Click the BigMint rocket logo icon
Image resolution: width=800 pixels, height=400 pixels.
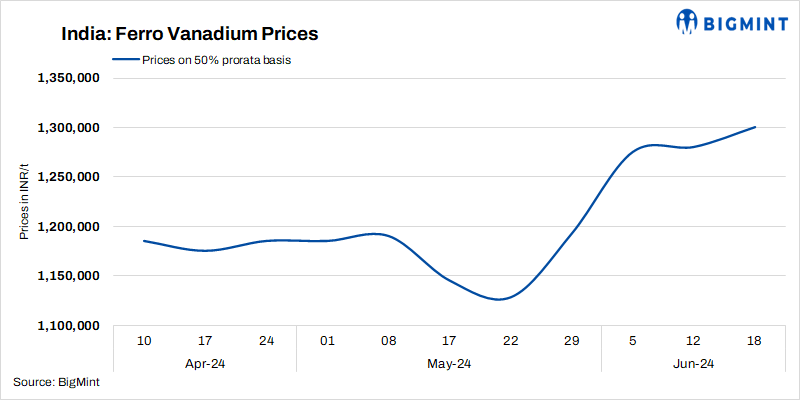[x=688, y=20]
